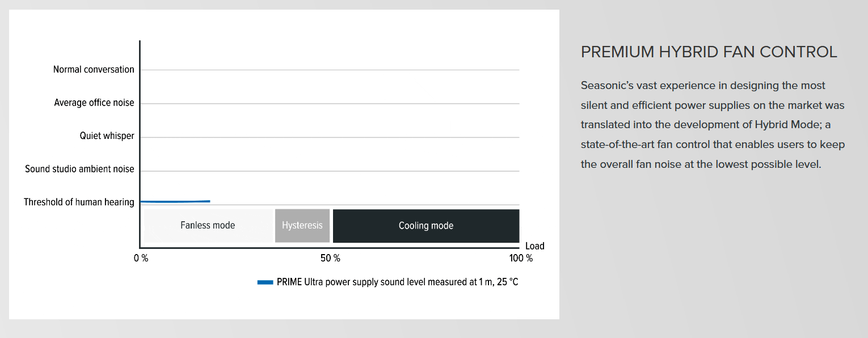Click the Premium Hybrid Fan Control heading
Viewport: 868px width, 338px height.
[709, 52]
